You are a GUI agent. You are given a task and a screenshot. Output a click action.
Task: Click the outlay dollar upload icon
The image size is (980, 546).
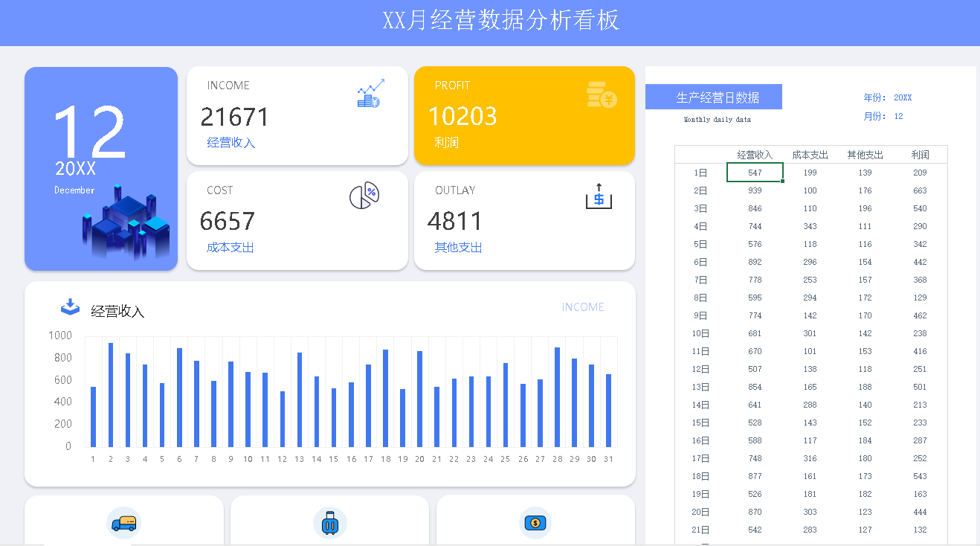pos(599,196)
